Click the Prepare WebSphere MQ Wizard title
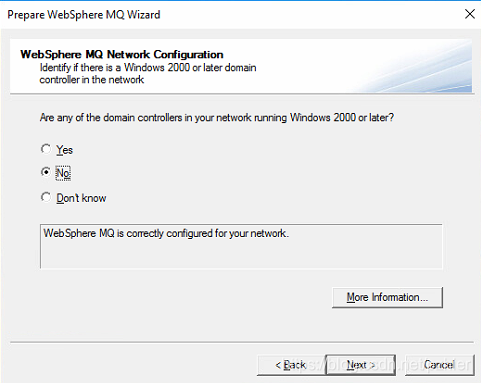Image resolution: width=481 pixels, height=383 pixels. tap(84, 15)
